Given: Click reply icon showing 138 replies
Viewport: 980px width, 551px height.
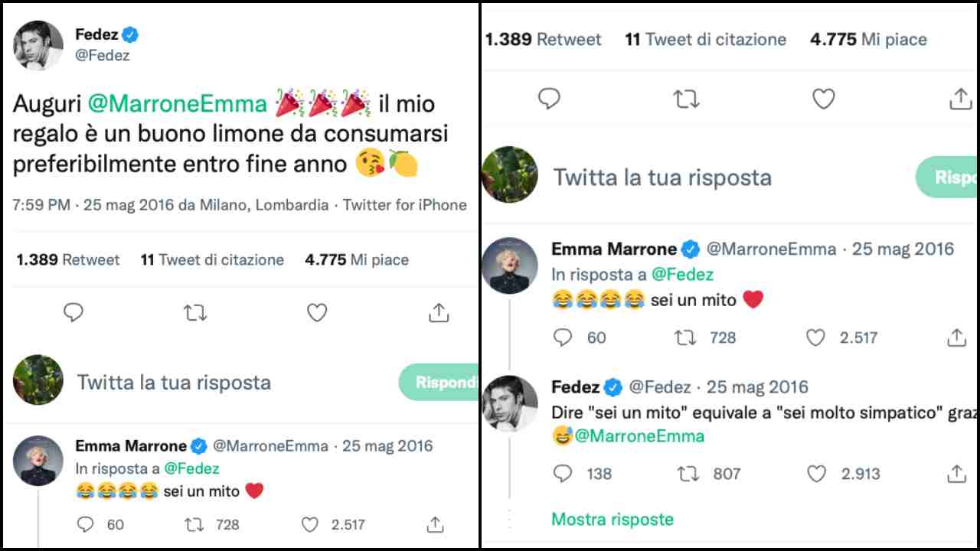Looking at the screenshot, I should pos(563,474).
